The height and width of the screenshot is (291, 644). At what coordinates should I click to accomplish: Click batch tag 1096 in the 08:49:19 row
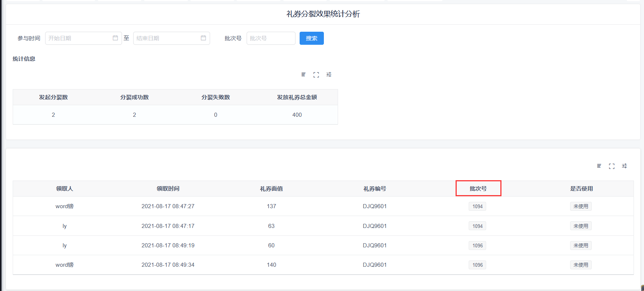(477, 245)
